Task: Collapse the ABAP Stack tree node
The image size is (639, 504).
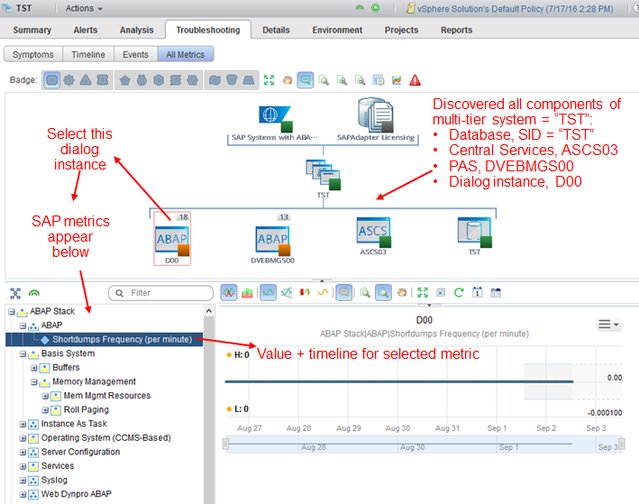Action: (11, 312)
